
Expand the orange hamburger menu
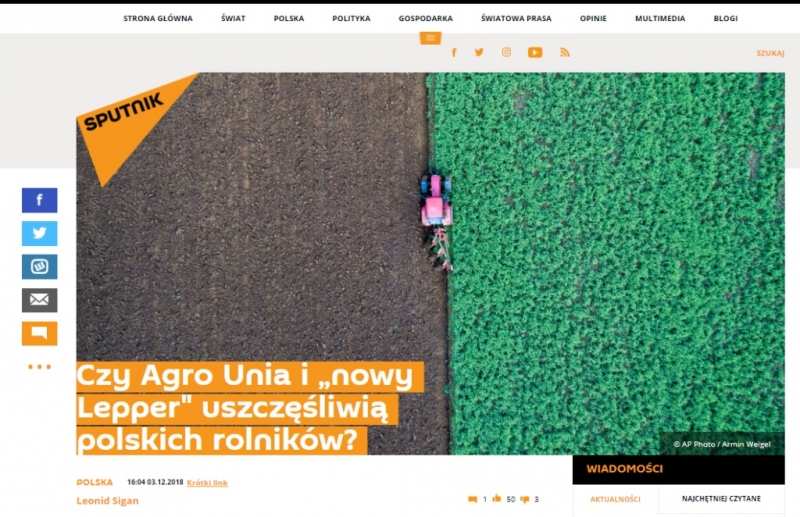click(x=430, y=38)
